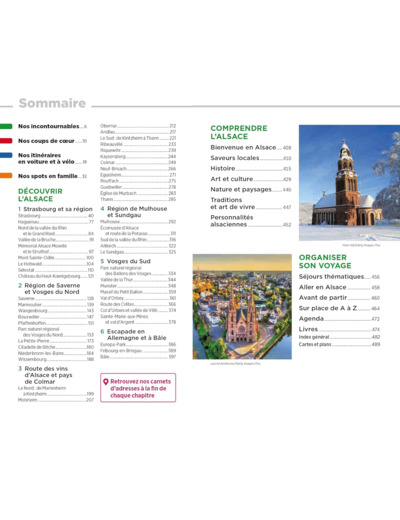Viewport: 400px width, 520px height.
Task: Click the 'Fribourg-en-Brisgau' row
Action: point(138,351)
